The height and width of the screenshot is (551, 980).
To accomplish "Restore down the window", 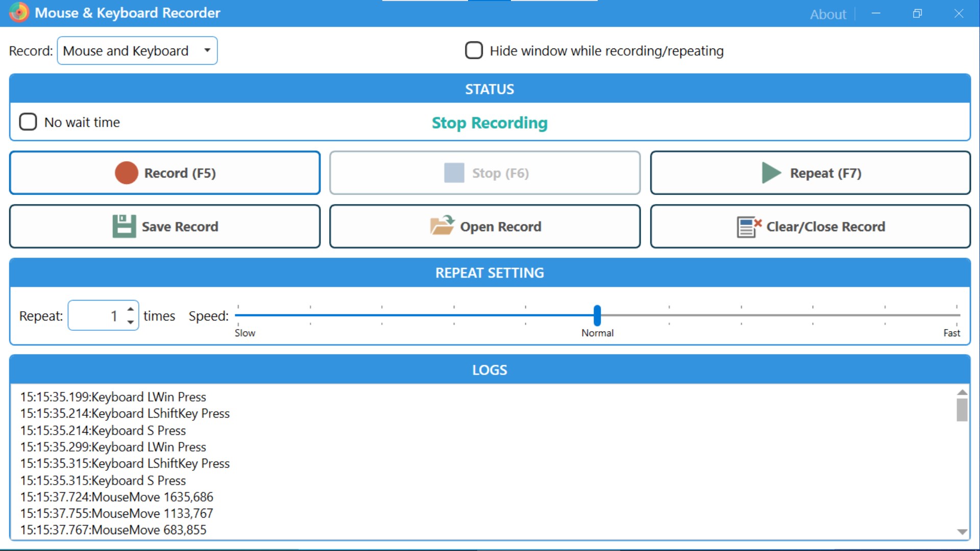I will pos(917,14).
